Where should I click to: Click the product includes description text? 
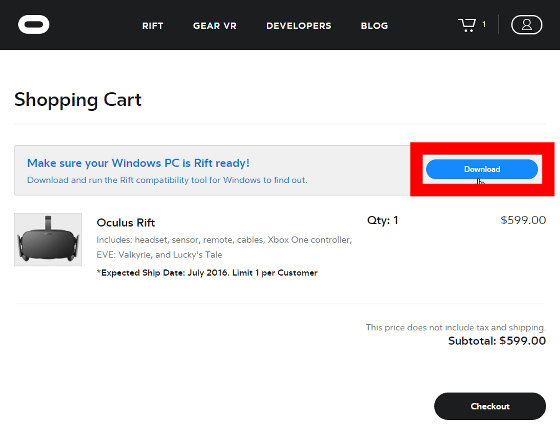tap(224, 247)
